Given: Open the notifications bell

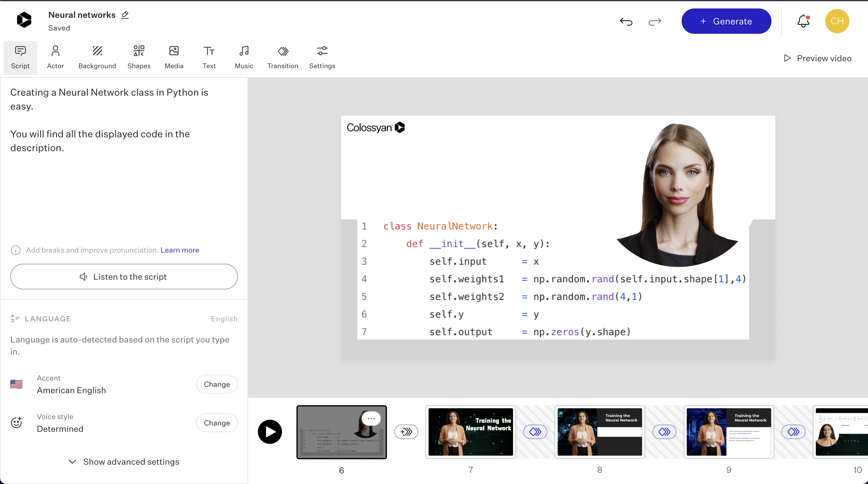Looking at the screenshot, I should tap(803, 21).
